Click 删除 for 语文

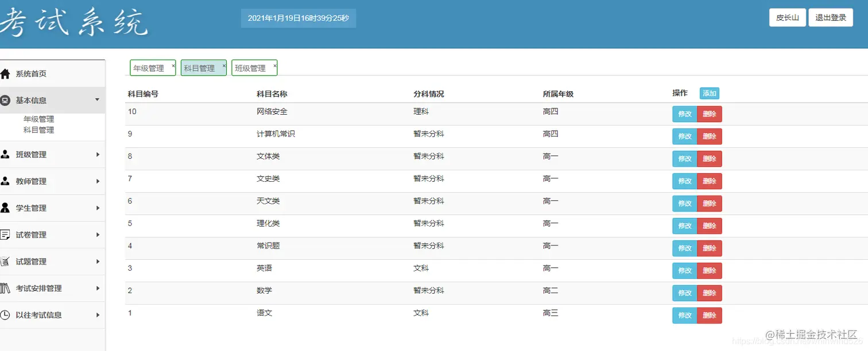click(x=710, y=315)
